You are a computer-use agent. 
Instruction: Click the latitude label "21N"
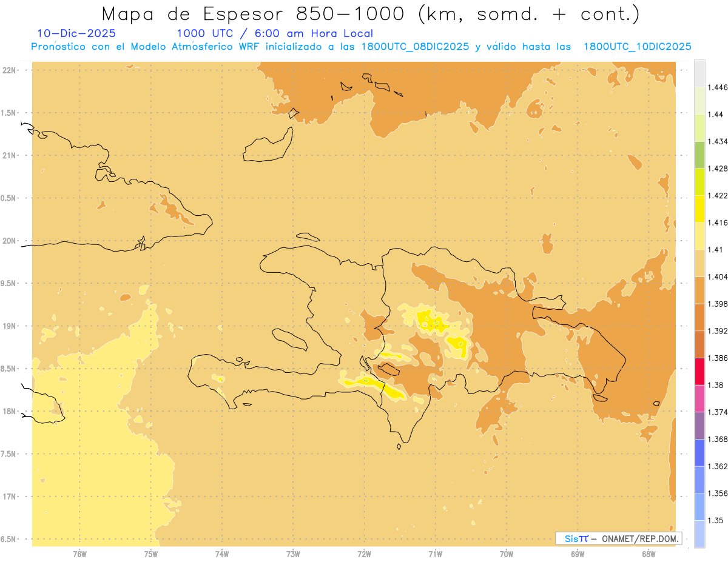8,155
